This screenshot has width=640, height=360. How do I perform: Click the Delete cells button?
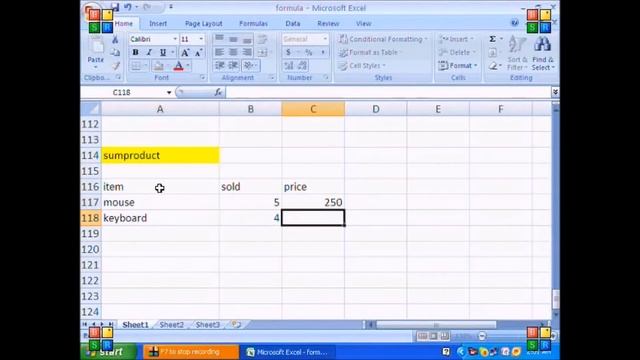[x=457, y=52]
